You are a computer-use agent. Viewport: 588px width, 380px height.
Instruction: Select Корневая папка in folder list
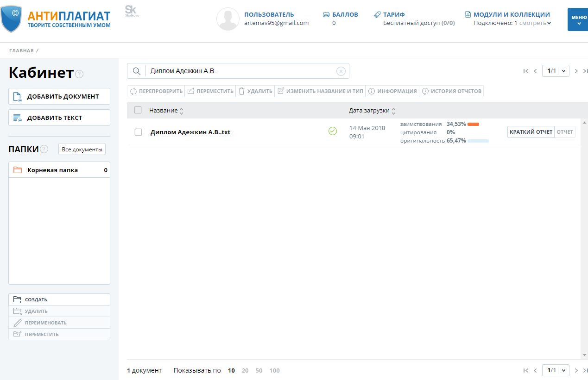[52, 170]
